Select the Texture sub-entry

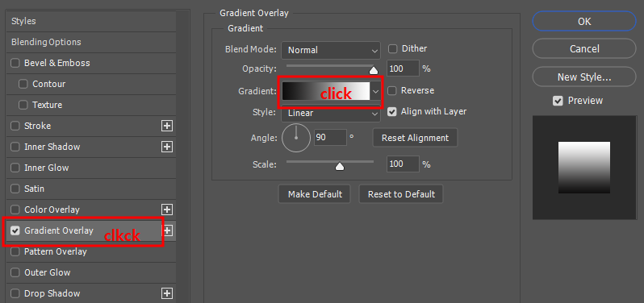point(48,105)
